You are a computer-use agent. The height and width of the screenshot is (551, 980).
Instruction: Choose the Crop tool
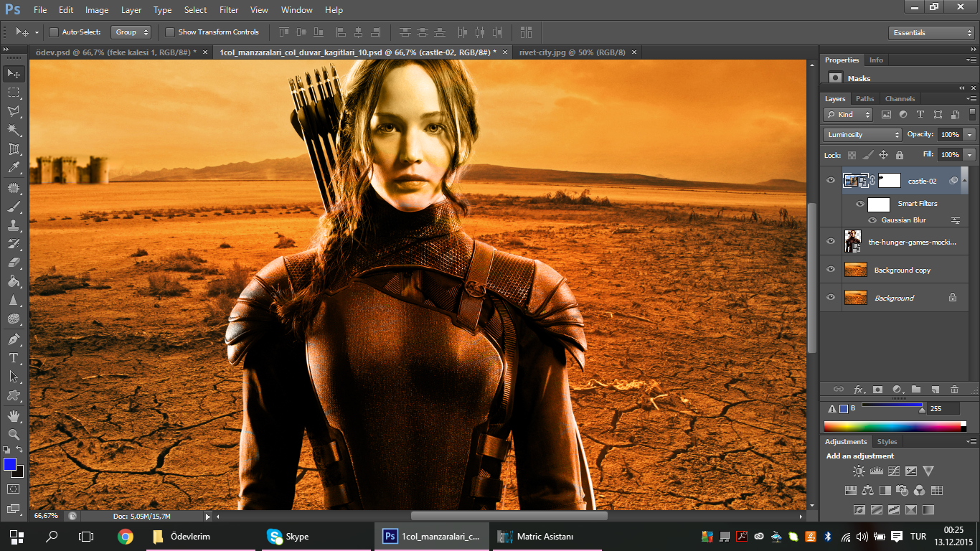(x=14, y=149)
